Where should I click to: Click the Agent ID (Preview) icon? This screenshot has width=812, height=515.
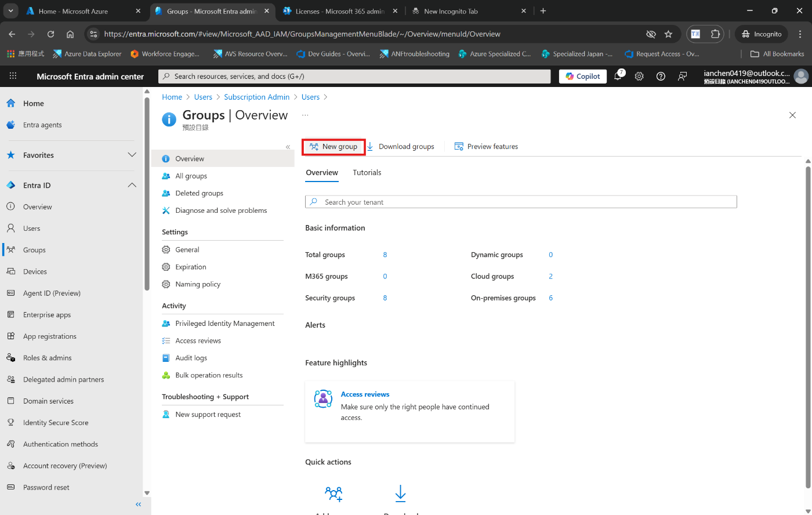[x=10, y=293]
